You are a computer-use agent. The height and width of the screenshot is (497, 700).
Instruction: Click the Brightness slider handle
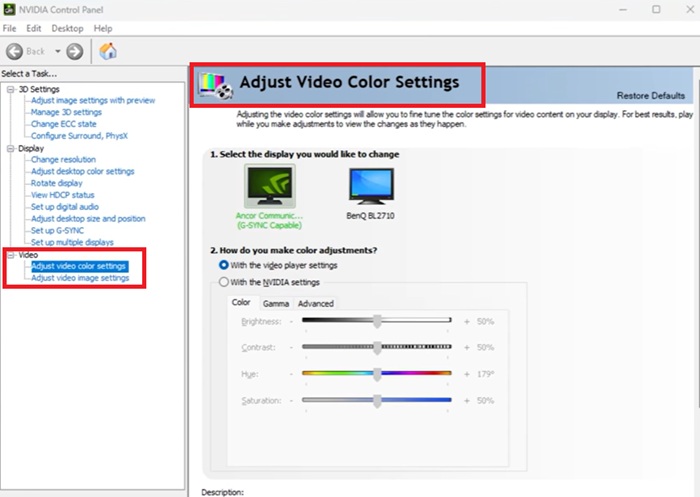click(377, 321)
